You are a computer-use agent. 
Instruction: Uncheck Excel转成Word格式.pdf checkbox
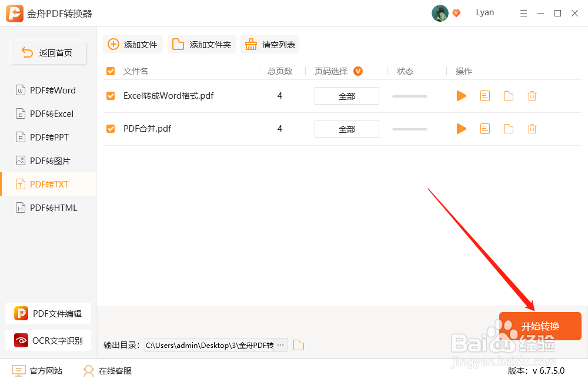[111, 96]
